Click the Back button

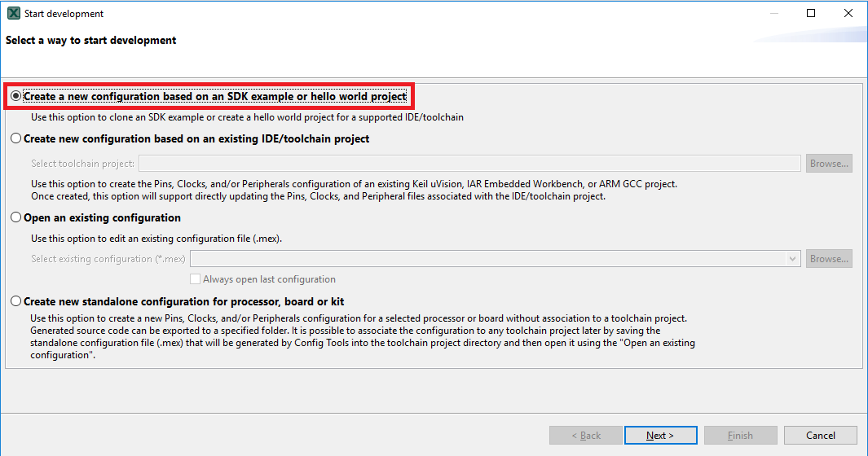[586, 436]
